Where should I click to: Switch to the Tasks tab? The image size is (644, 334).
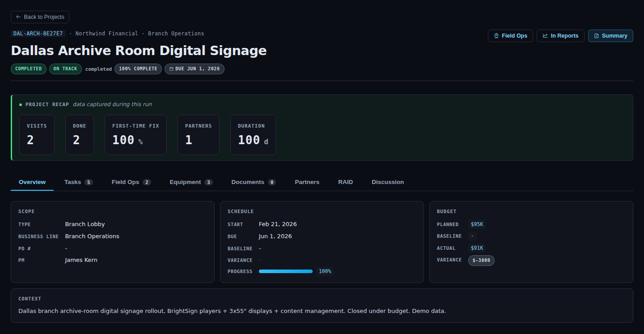[78, 182]
